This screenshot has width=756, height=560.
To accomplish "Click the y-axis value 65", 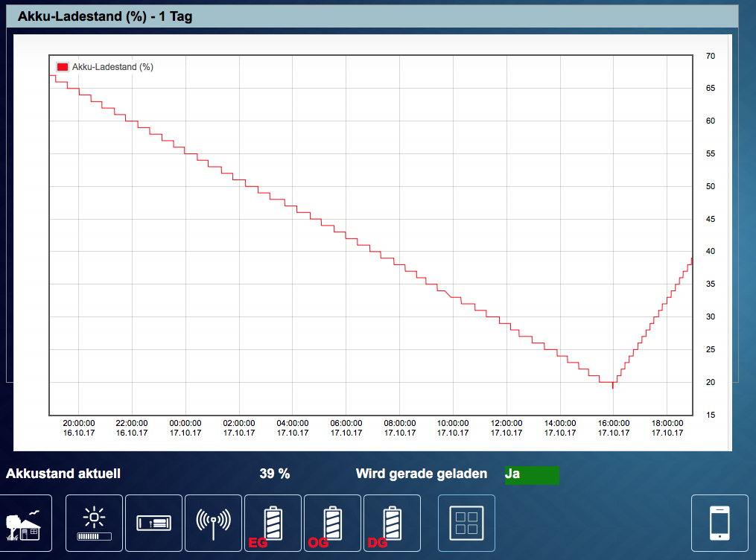I will pyautogui.click(x=711, y=88).
